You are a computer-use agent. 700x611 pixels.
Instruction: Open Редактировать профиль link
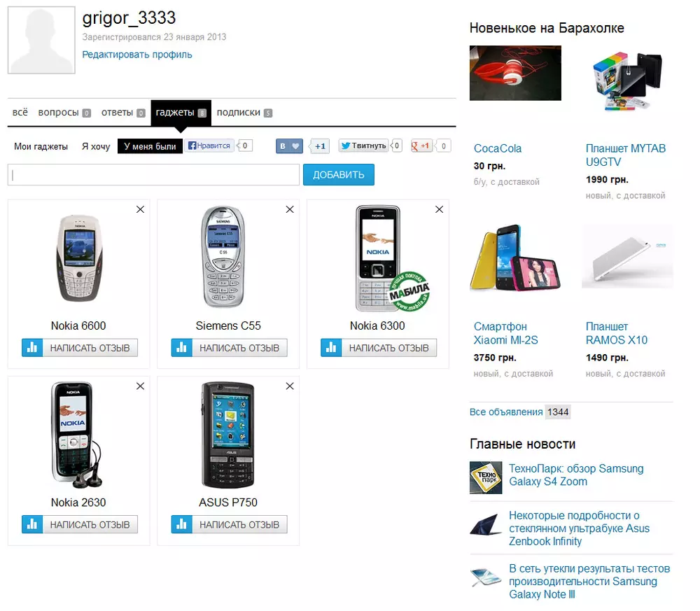click(x=137, y=55)
